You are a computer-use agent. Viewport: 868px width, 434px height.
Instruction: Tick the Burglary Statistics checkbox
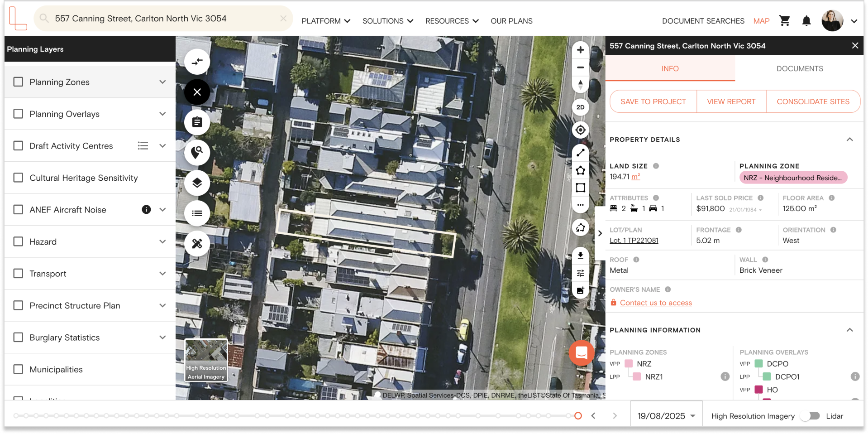click(x=18, y=338)
